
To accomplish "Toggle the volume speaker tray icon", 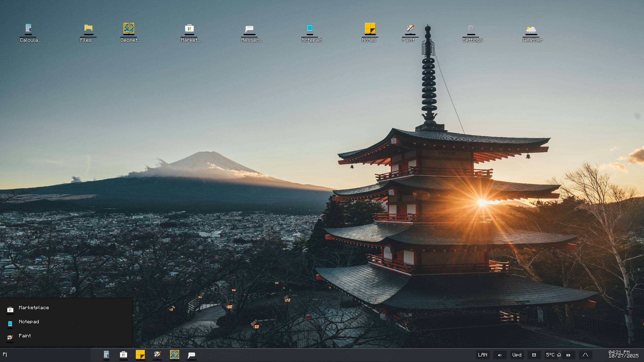I will (500, 355).
